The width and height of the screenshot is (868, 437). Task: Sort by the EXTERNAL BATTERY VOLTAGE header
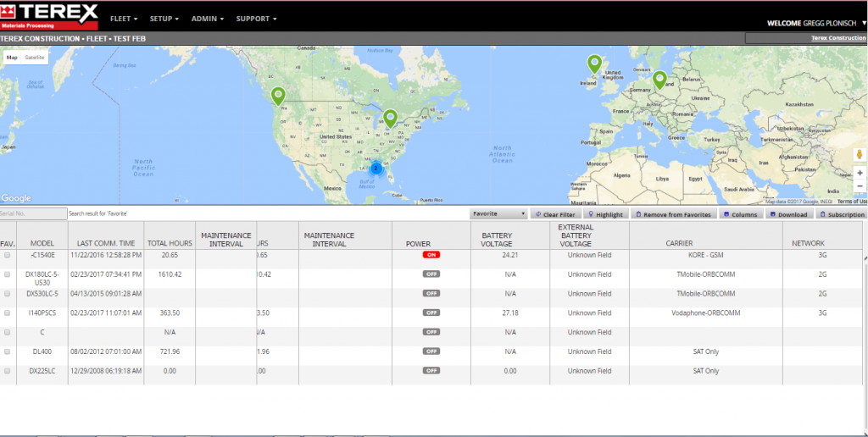pos(576,235)
